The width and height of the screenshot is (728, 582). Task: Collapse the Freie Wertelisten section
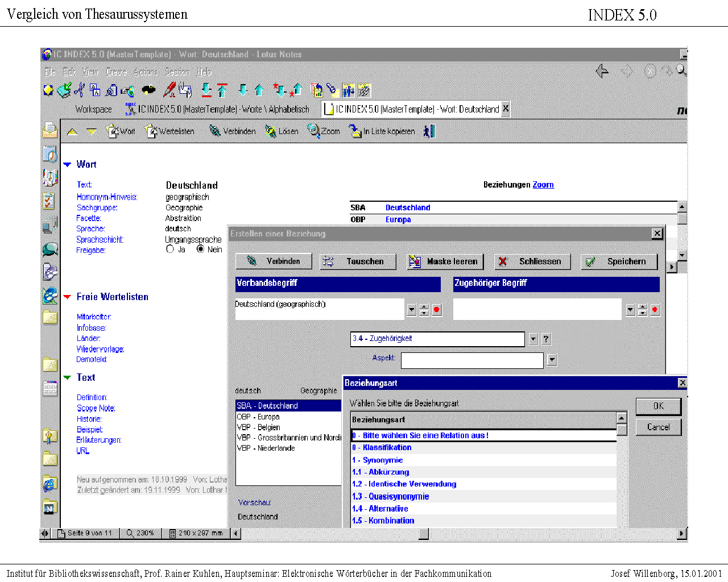tap(67, 297)
